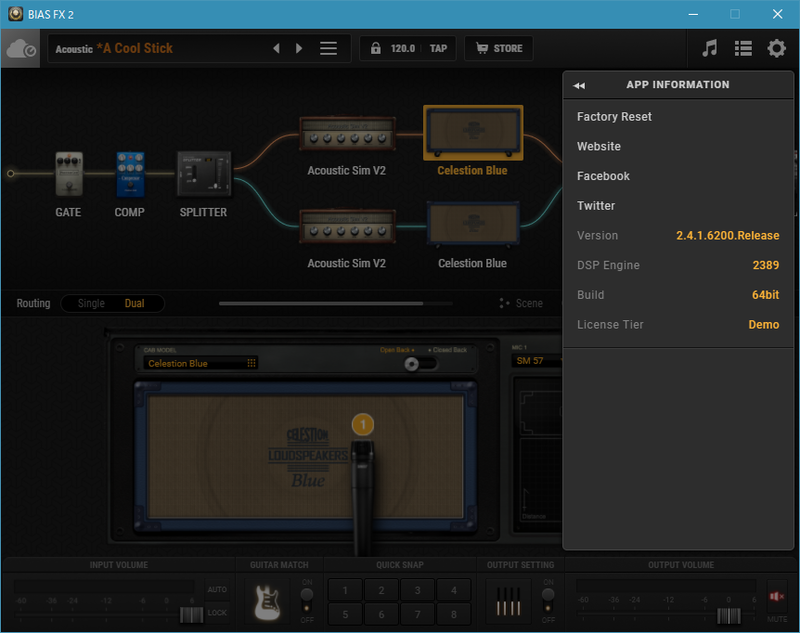Viewport: 800px width, 633px height.
Task: Click the output volume slider handle
Action: coord(729,616)
